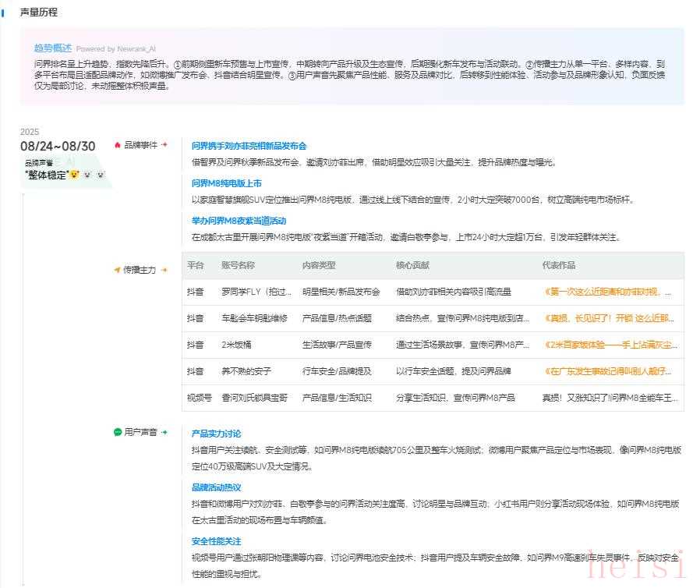Screen dimensions: 700x588
Task: Click the 08/24~08/30 date range label
Action: point(58,147)
